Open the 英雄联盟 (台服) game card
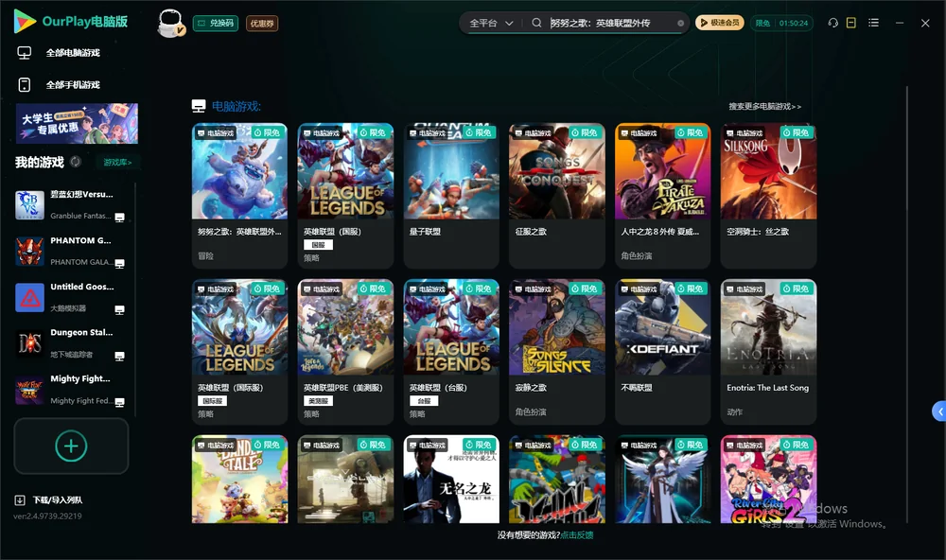This screenshot has width=946, height=560. pos(451,352)
